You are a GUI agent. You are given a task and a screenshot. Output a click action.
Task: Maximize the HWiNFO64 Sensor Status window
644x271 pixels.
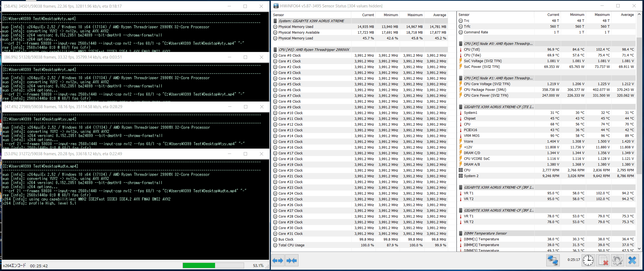618,6
